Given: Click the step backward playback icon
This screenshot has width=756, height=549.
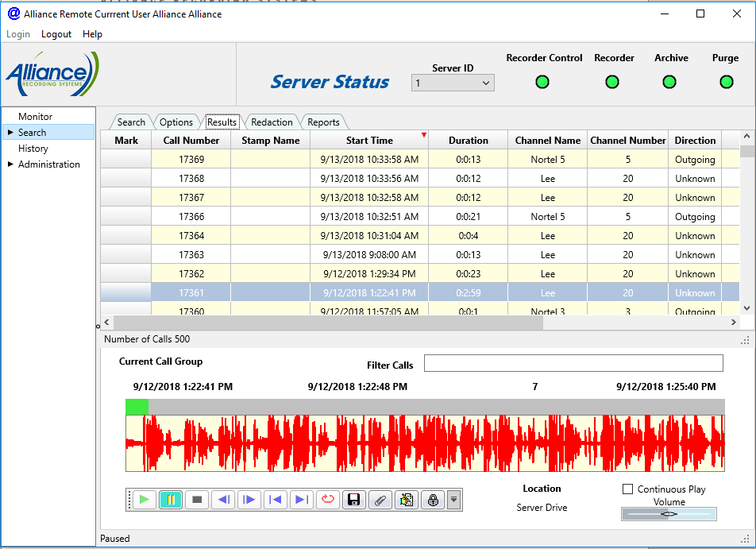Looking at the screenshot, I should (223, 499).
